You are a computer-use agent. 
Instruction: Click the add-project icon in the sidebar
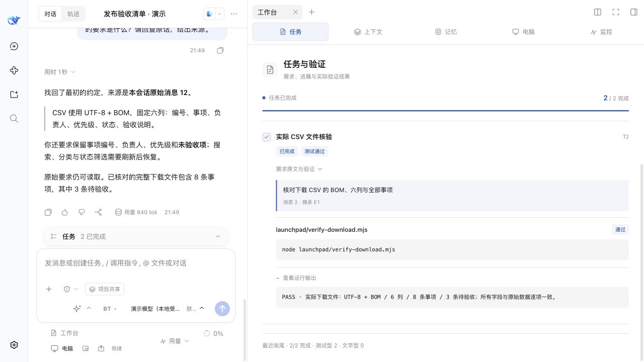tap(14, 95)
